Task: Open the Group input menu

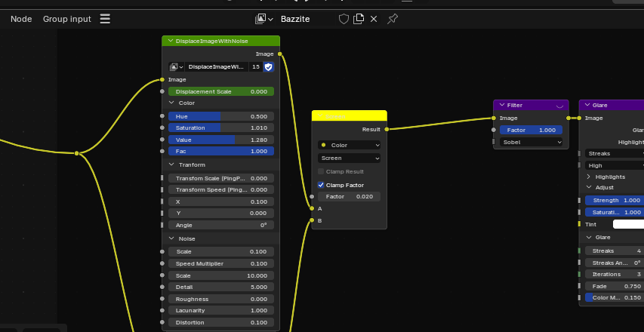Action: (67, 19)
